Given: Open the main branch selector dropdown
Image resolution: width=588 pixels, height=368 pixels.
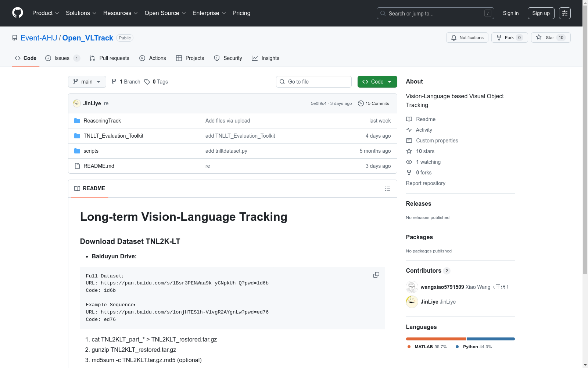Looking at the screenshot, I should pyautogui.click(x=87, y=82).
